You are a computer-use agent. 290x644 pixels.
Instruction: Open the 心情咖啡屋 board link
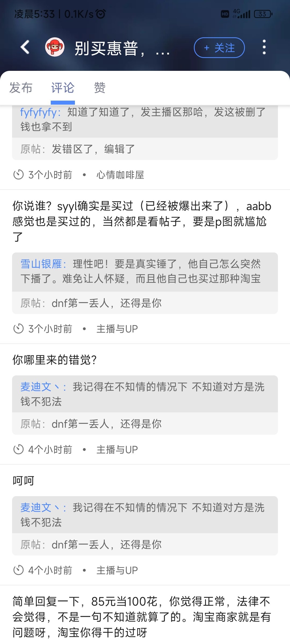pos(120,175)
